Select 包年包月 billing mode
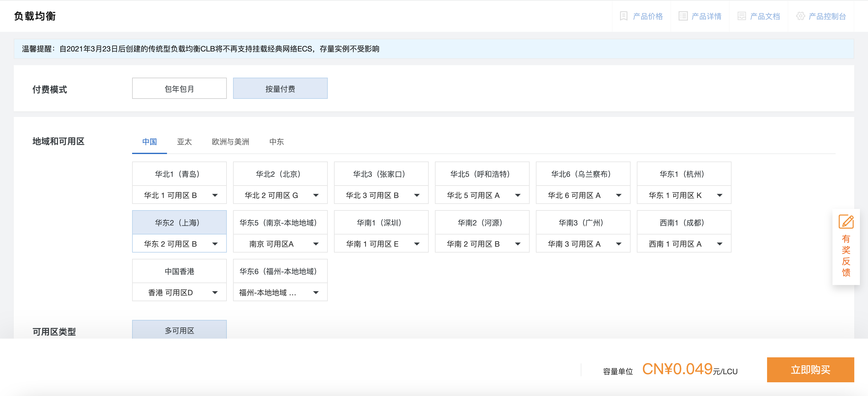Image resolution: width=868 pixels, height=396 pixels. (x=179, y=88)
